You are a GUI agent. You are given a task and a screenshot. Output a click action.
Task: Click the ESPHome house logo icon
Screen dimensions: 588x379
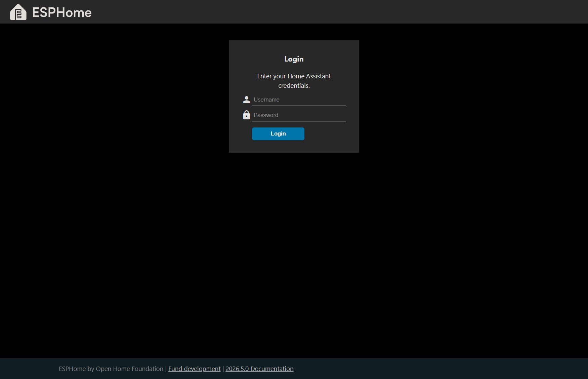(x=18, y=12)
